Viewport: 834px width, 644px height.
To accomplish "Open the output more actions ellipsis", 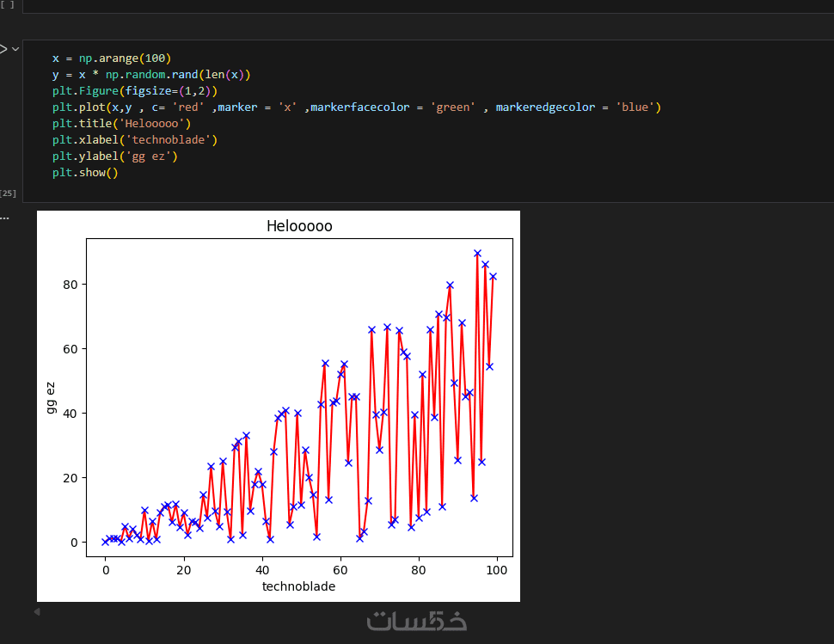I will tap(4, 217).
